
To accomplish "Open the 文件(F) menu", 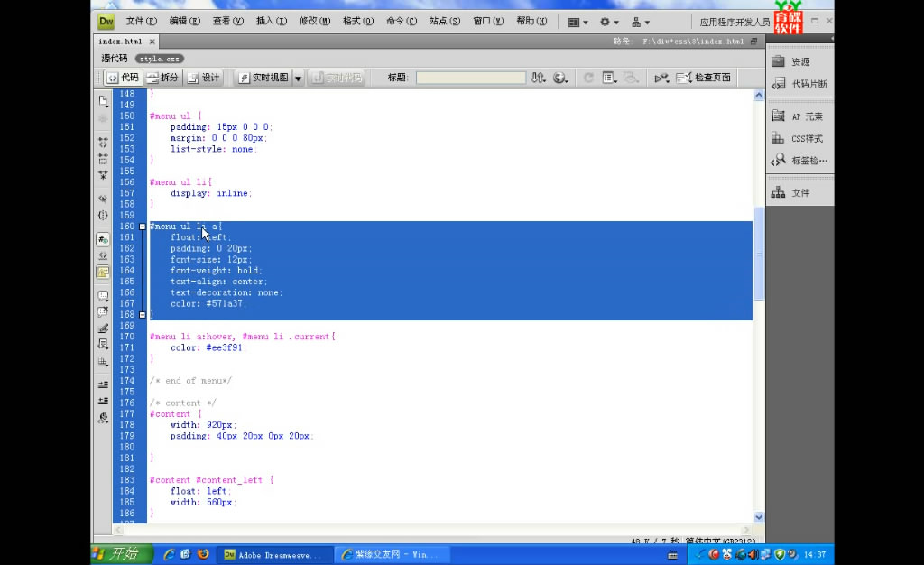I will tap(142, 21).
